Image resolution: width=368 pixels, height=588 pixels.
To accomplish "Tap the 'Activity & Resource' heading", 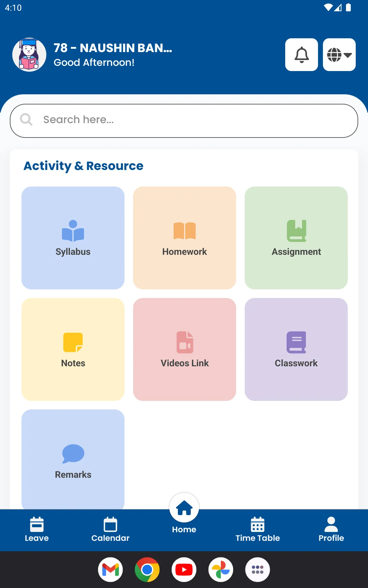I will [x=83, y=166].
